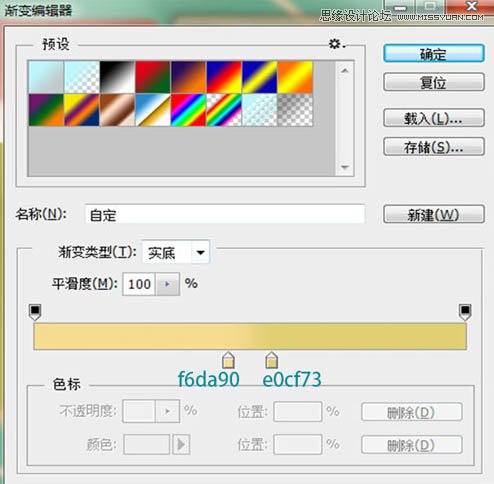Select the blue-yellow-blue gradient preset

click(x=260, y=77)
